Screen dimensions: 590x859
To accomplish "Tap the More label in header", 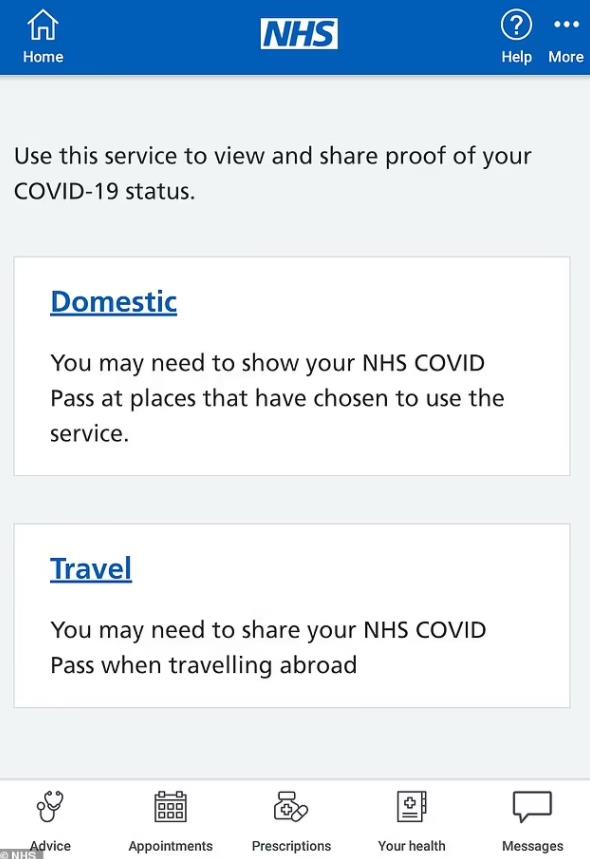I will click(566, 57).
